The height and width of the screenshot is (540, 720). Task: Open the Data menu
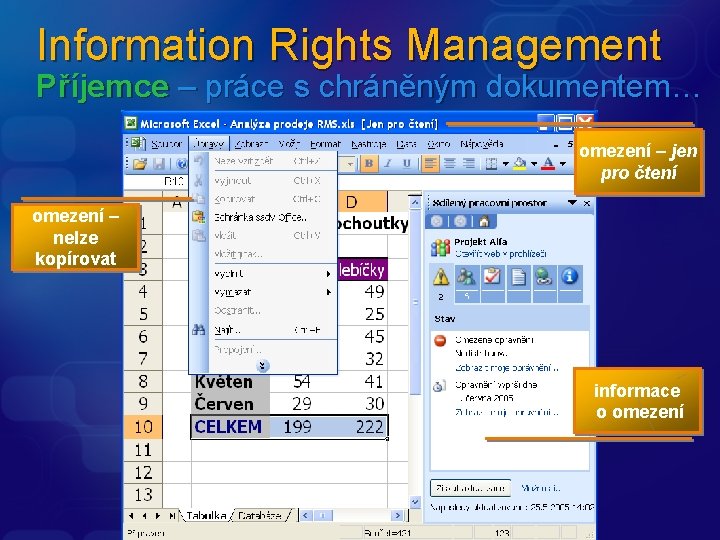pyautogui.click(x=406, y=144)
